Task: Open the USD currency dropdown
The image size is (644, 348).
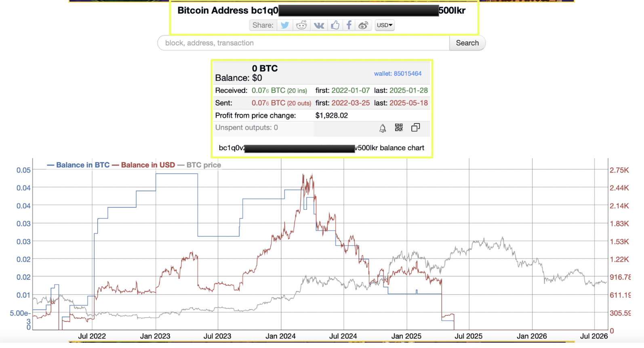Action: point(385,25)
